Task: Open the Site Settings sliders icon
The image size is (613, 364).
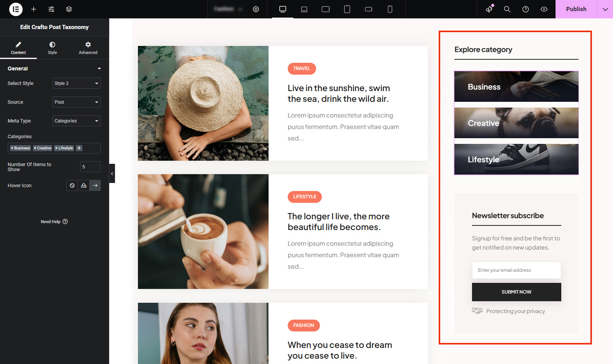Action: click(51, 9)
